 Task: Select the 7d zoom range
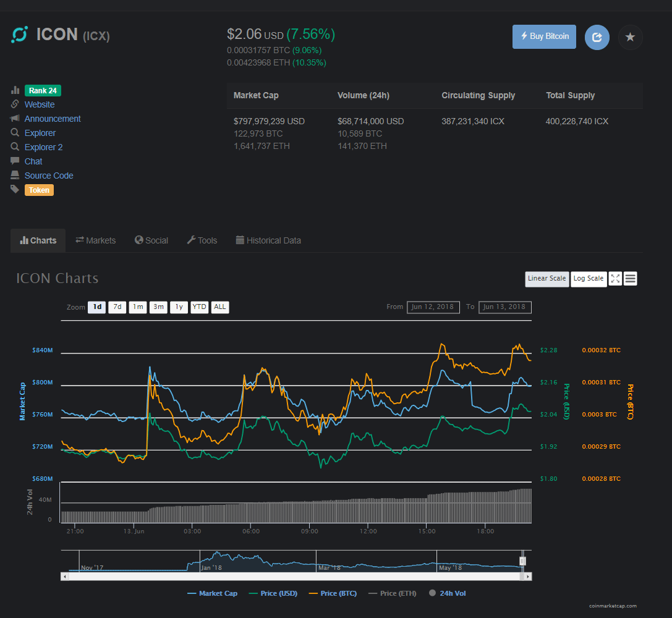(117, 307)
